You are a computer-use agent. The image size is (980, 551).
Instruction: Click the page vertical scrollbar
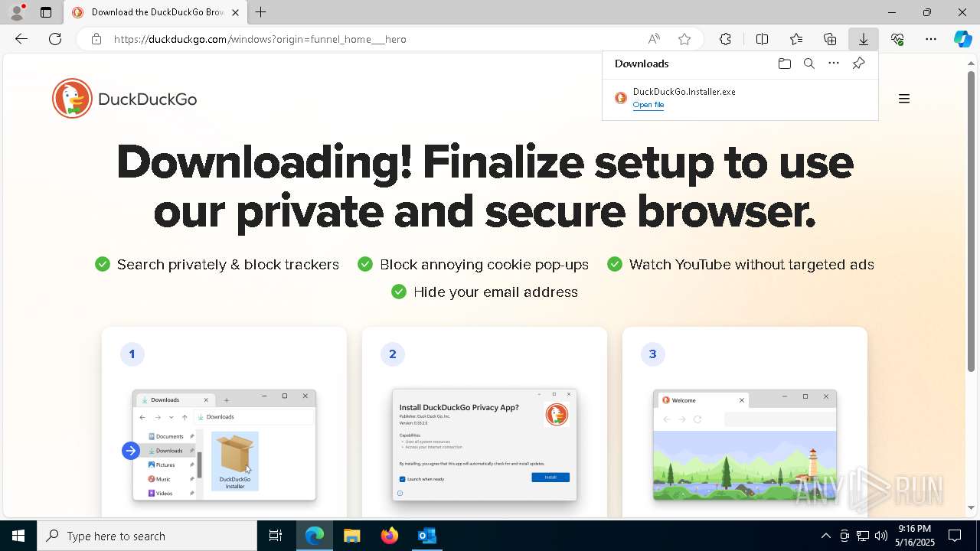(972, 222)
